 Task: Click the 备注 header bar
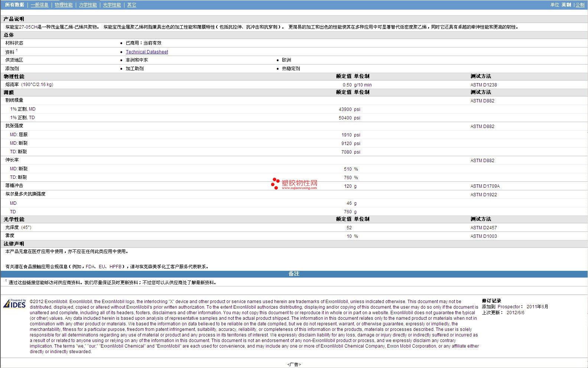point(294,274)
